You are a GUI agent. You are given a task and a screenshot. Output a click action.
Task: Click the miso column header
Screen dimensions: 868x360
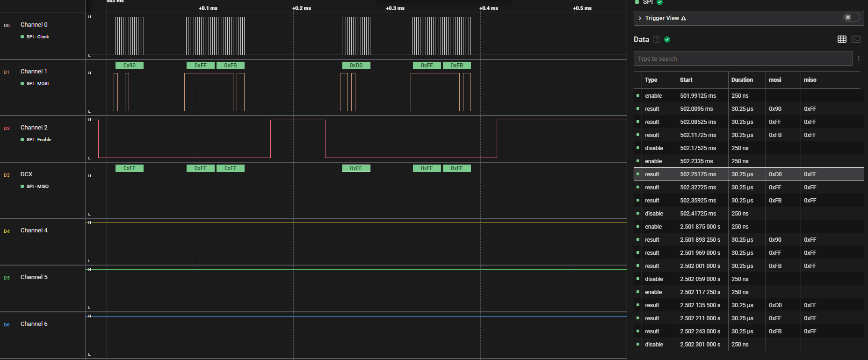tap(810, 80)
